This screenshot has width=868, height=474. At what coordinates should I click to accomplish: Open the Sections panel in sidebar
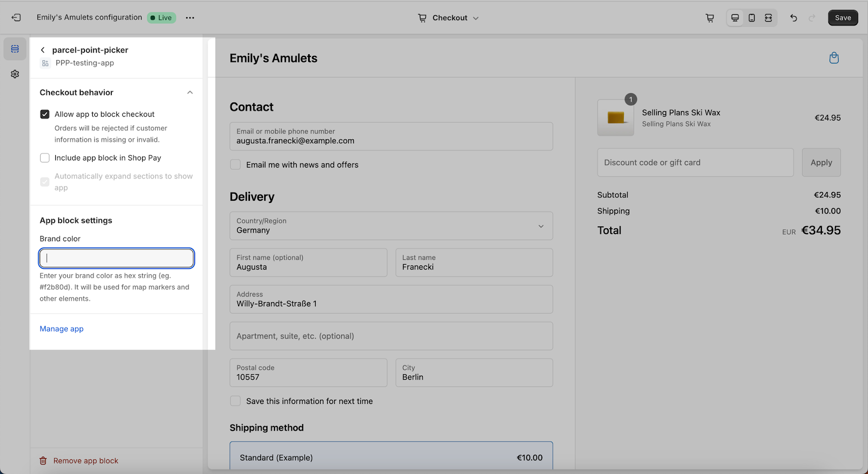15,49
